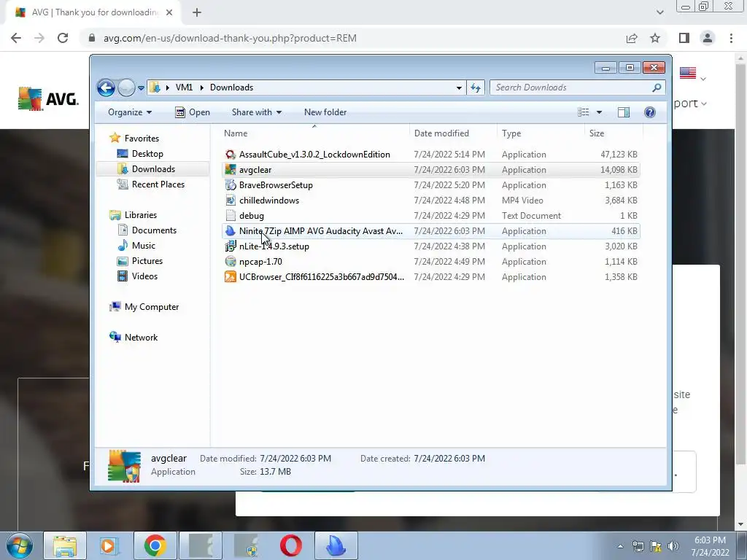Click Chrome's share page icon

click(x=632, y=38)
